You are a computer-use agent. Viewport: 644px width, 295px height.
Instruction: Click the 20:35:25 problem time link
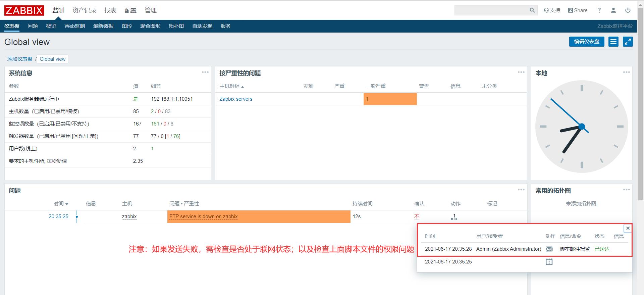coord(58,216)
